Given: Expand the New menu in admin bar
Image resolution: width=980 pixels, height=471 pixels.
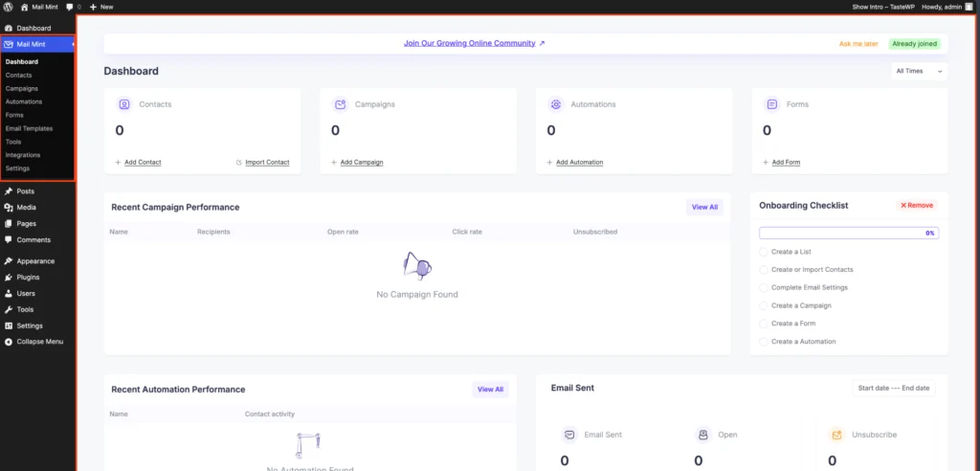Looking at the screenshot, I should (100, 7).
